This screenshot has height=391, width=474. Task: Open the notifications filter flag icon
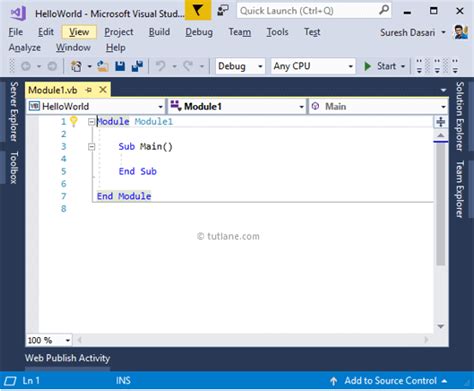point(198,10)
